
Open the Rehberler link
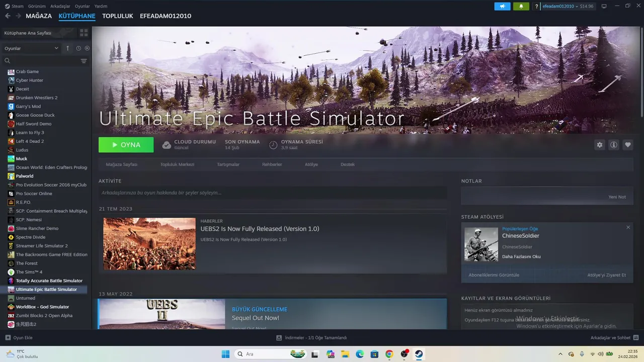click(x=272, y=164)
